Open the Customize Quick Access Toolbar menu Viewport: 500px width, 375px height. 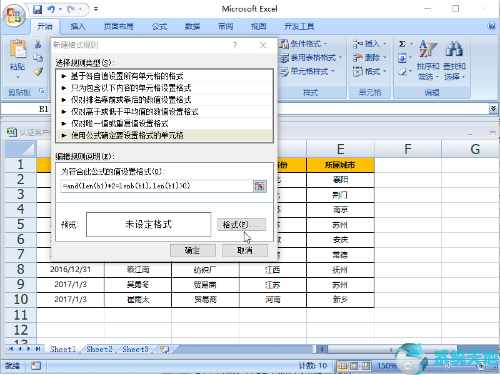(96, 9)
